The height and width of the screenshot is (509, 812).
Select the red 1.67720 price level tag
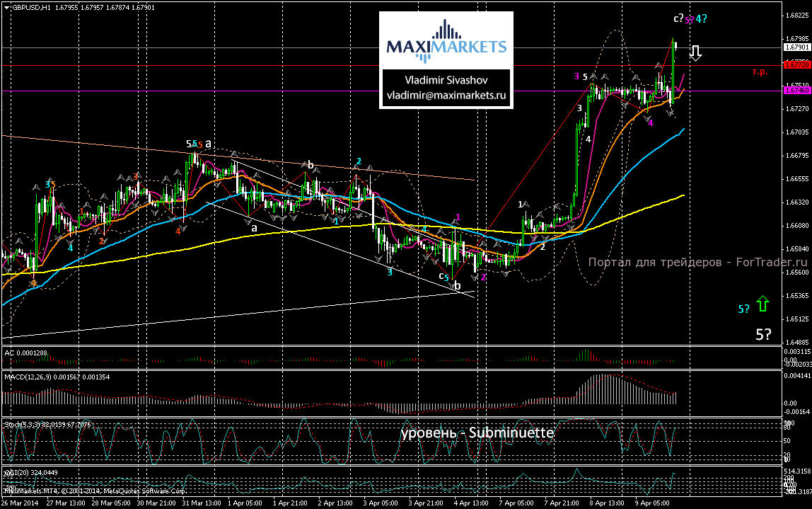point(796,65)
